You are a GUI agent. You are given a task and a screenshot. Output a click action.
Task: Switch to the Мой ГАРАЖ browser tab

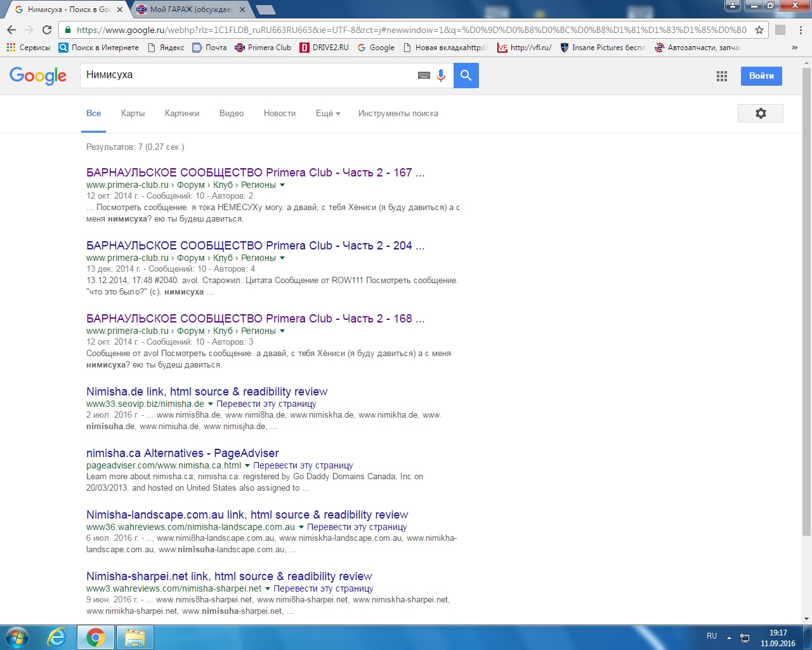[x=190, y=10]
